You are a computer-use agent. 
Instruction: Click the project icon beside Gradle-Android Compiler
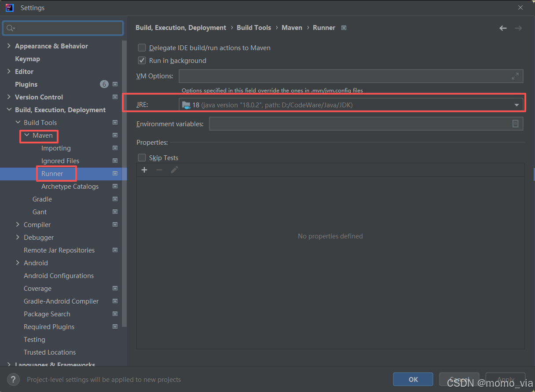[115, 301]
